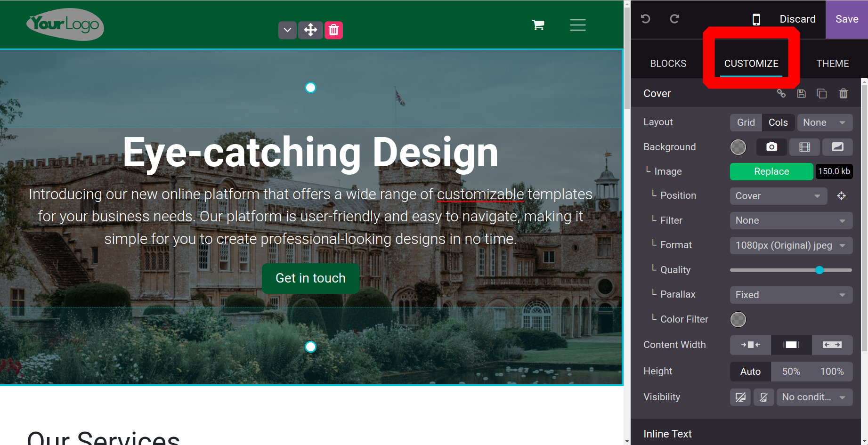Click the green Replace image button

pos(771,171)
